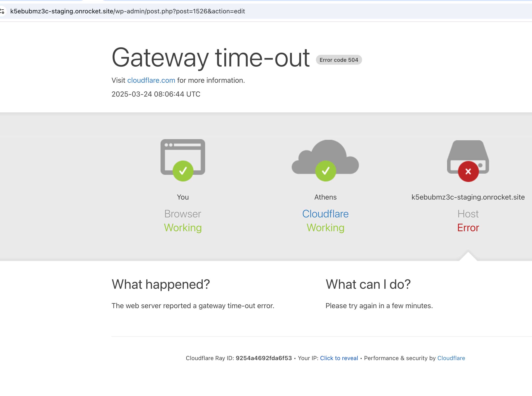
Task: Open the cloudflare.com link under the heading
Action: (x=151, y=80)
